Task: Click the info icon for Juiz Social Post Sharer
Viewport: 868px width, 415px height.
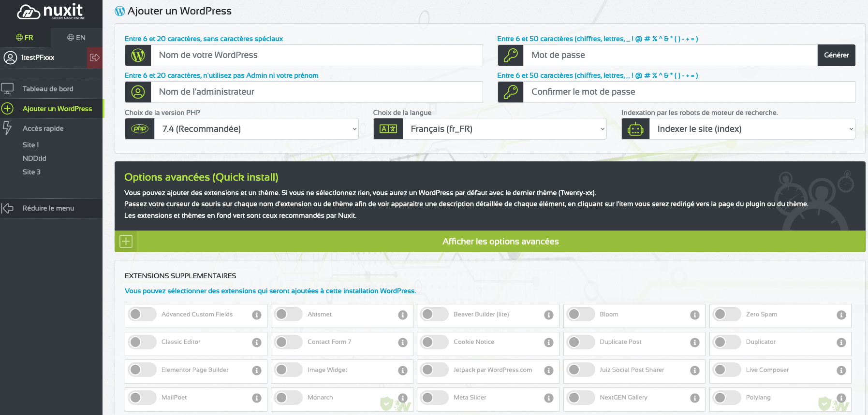Action: click(695, 371)
